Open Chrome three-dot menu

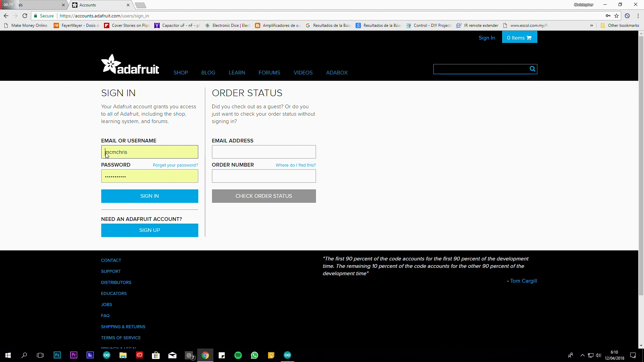(638, 16)
